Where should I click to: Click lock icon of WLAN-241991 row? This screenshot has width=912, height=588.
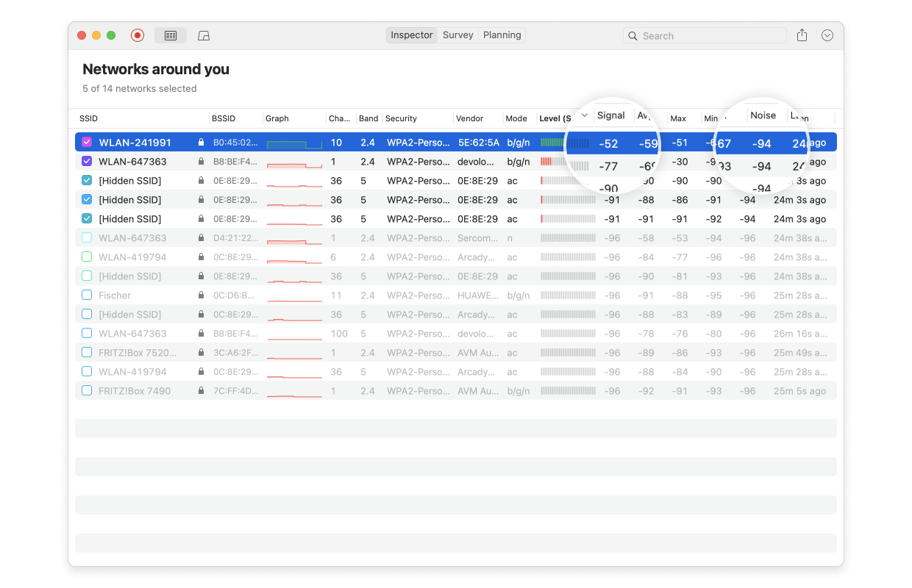pyautogui.click(x=201, y=143)
